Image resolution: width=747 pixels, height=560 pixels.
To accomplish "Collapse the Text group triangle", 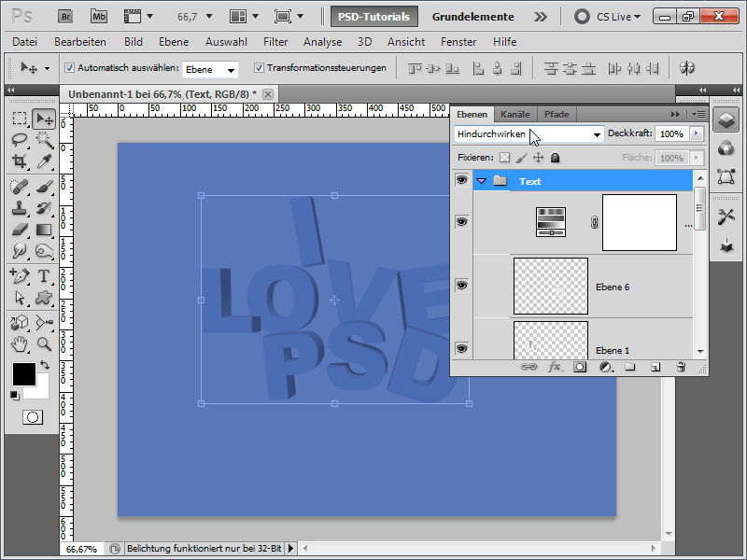I will coord(482,181).
